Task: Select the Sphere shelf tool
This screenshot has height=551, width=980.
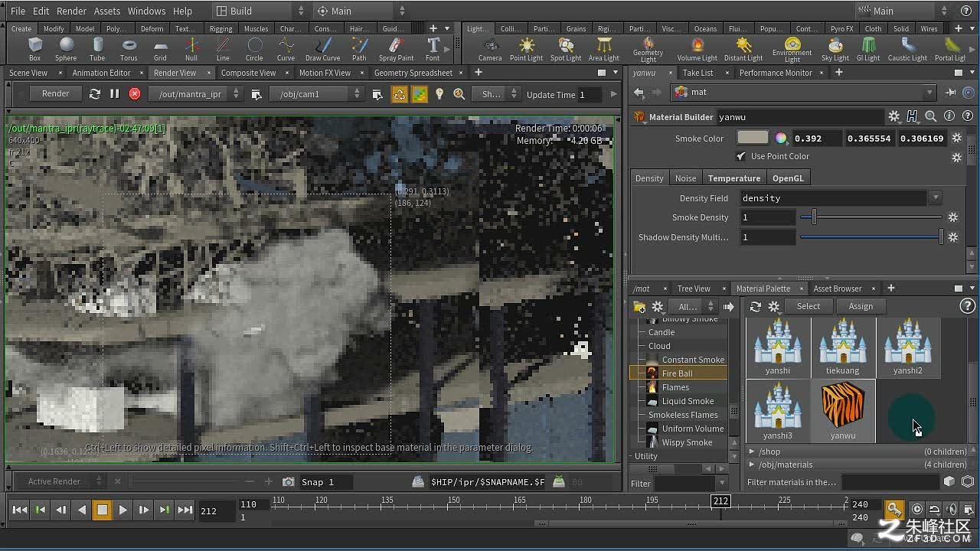Action: 66,49
